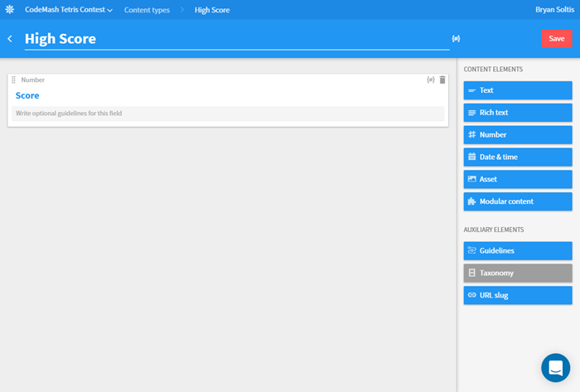Grab the Score element drag handle
Viewport: 580px width, 392px height.
(14, 80)
